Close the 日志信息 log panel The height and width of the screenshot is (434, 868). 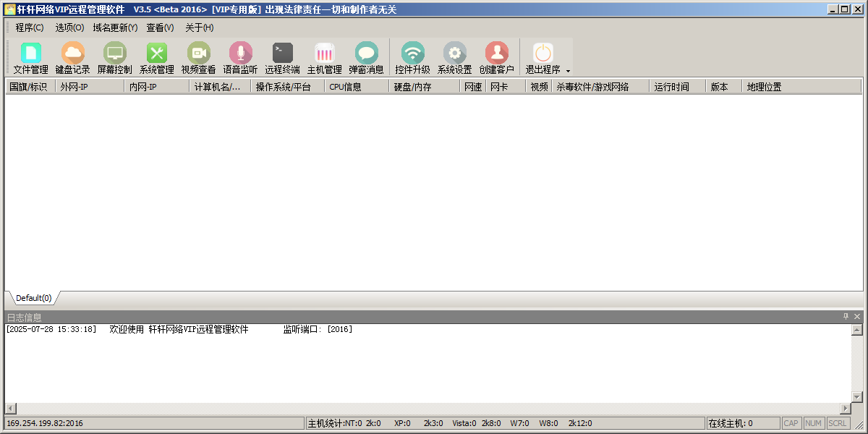[x=857, y=317]
